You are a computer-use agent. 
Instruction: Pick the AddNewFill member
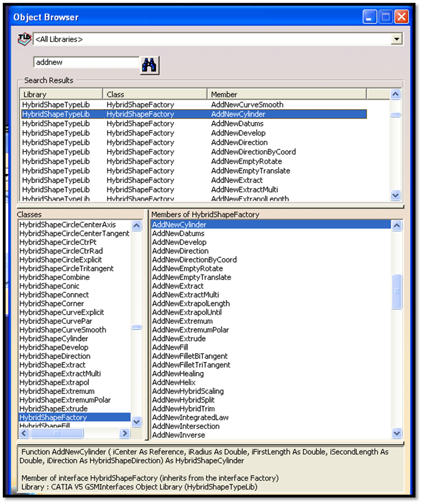[x=271, y=347]
